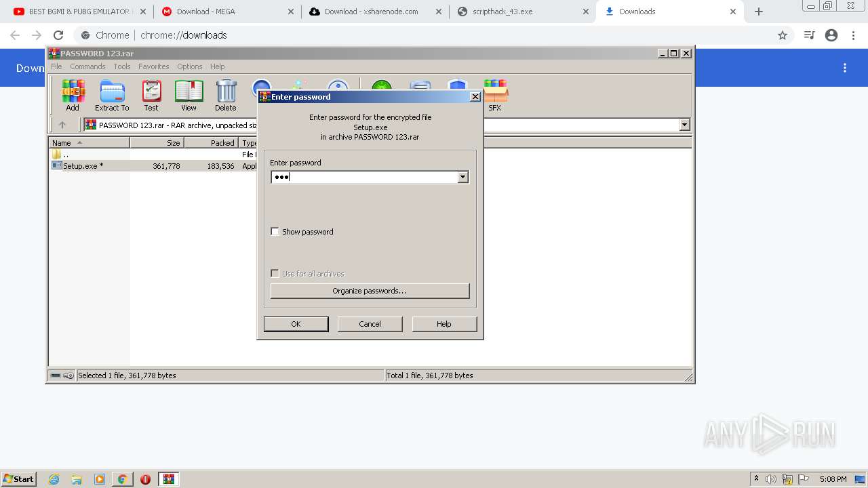Open the volume control in system tray
This screenshot has width=868, height=488.
tap(771, 479)
